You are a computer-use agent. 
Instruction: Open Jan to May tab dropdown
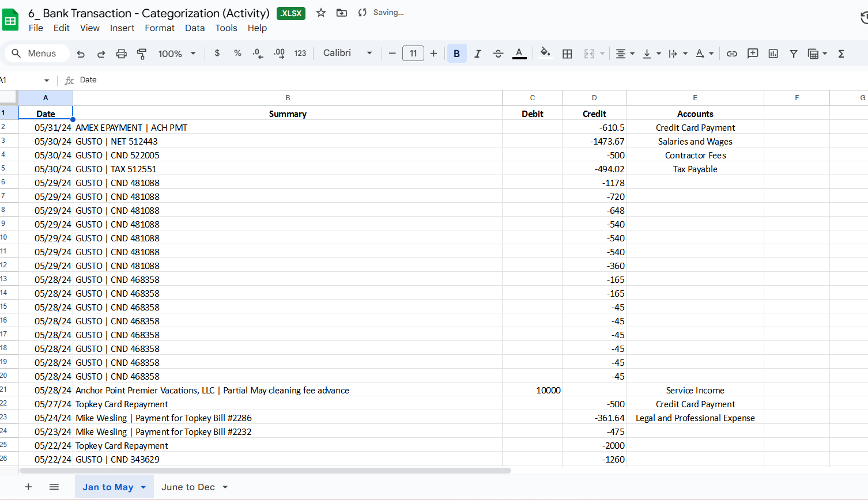coord(144,487)
